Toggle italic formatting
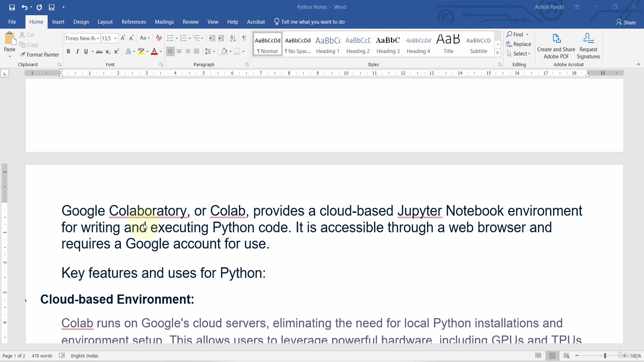The height and width of the screenshot is (362, 644). [77, 52]
